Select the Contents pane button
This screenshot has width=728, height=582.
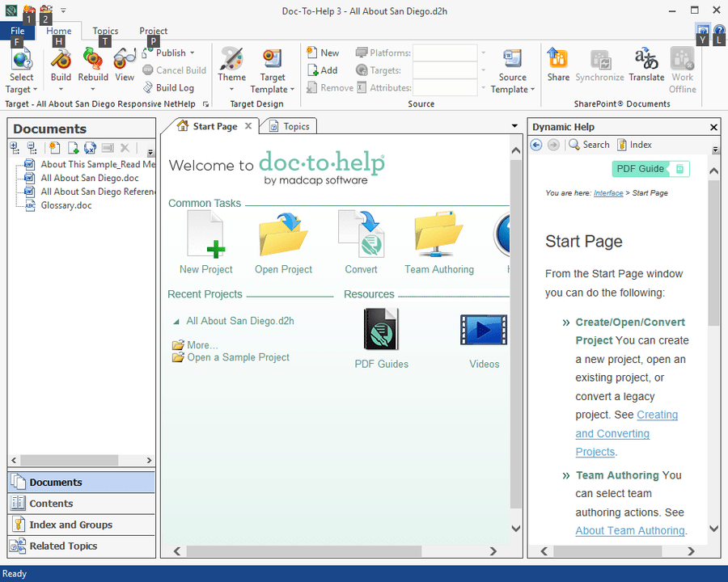(81, 504)
